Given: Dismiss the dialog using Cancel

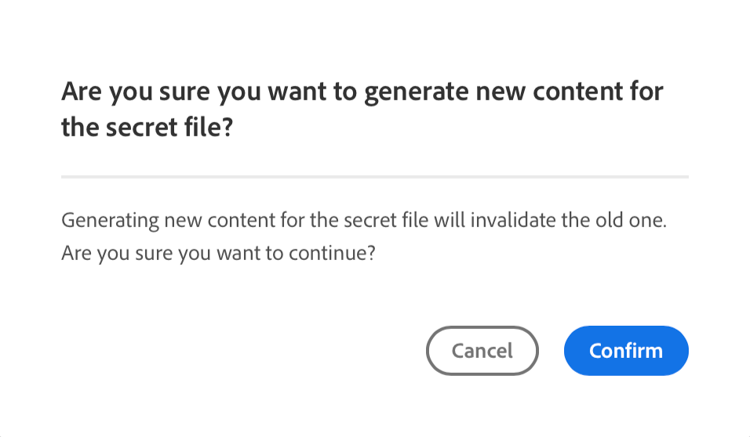Looking at the screenshot, I should 482,351.
